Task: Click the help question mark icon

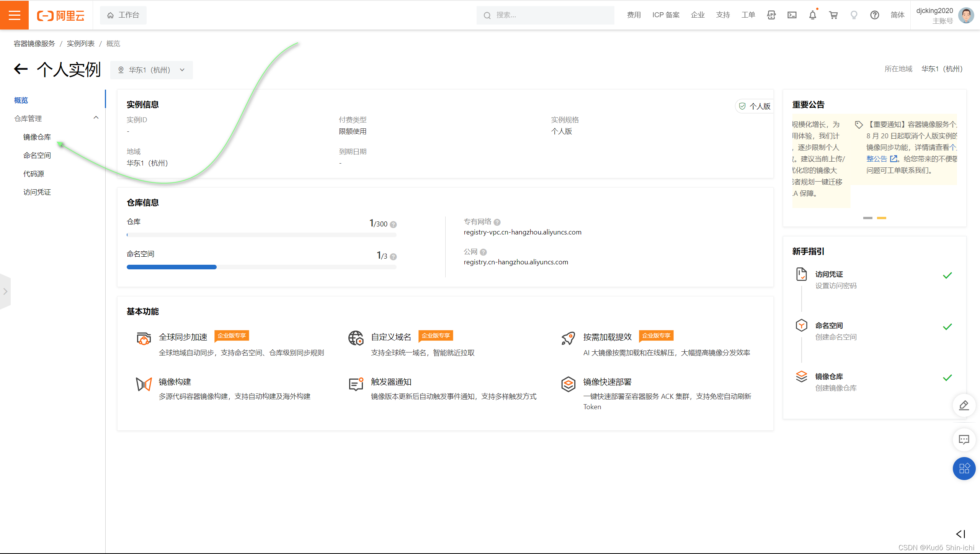Action: [x=874, y=15]
